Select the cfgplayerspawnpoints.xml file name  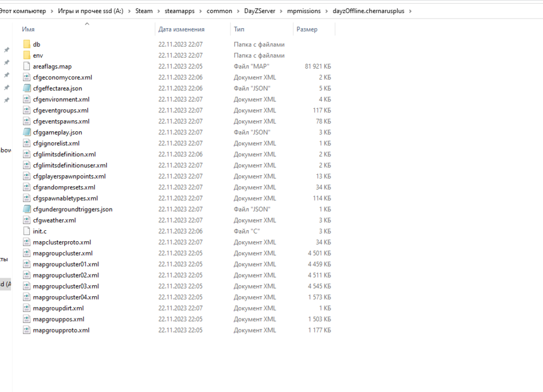tap(69, 176)
